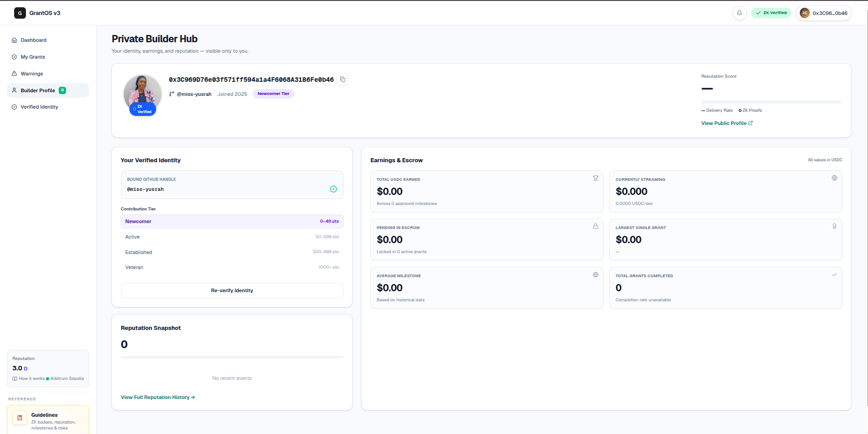Screen dimensions: 868x434
Task: Open the notifications bell
Action: (739, 13)
